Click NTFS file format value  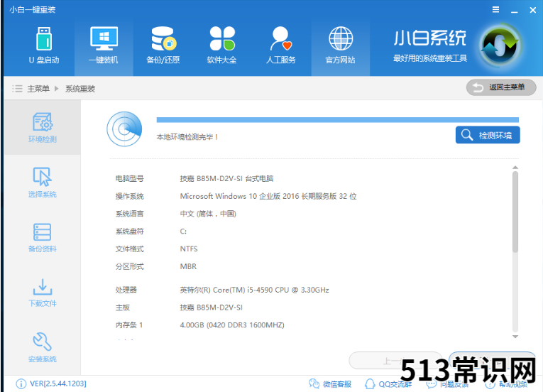pyautogui.click(x=189, y=249)
